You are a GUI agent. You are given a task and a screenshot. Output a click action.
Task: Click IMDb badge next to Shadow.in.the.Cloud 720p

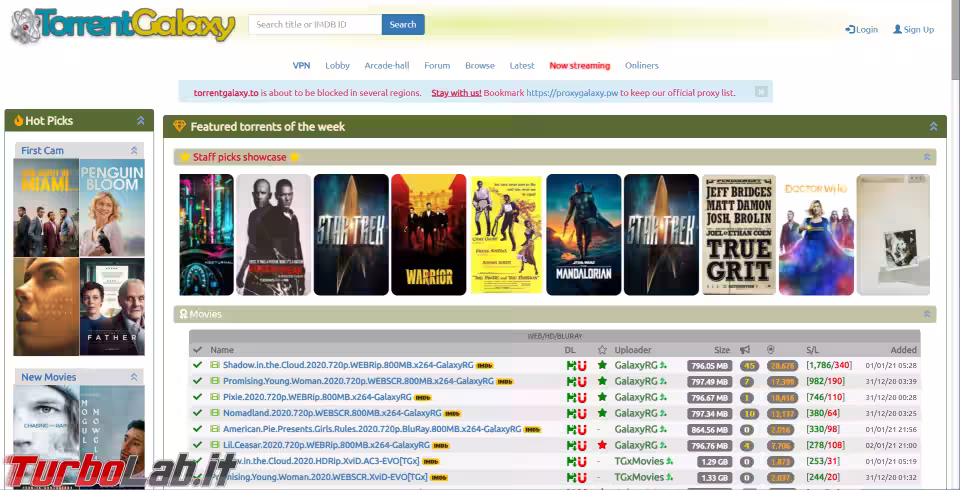coord(485,366)
